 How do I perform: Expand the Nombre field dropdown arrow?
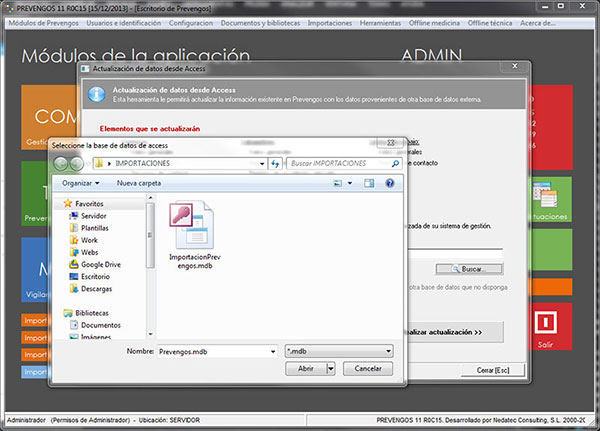[273, 352]
